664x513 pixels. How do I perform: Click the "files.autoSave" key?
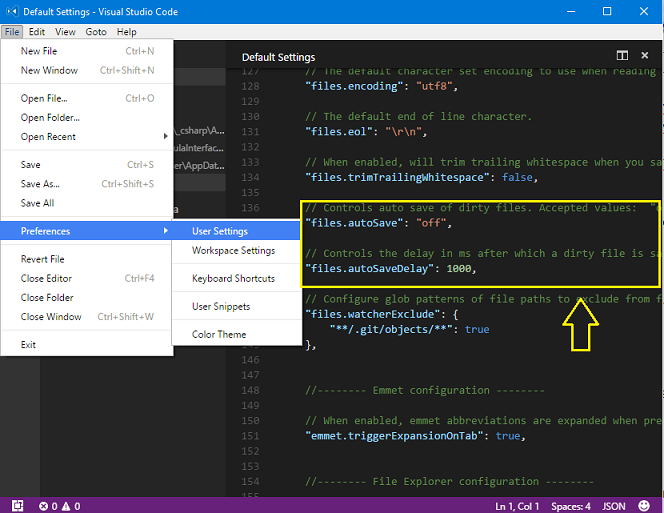[x=354, y=223]
